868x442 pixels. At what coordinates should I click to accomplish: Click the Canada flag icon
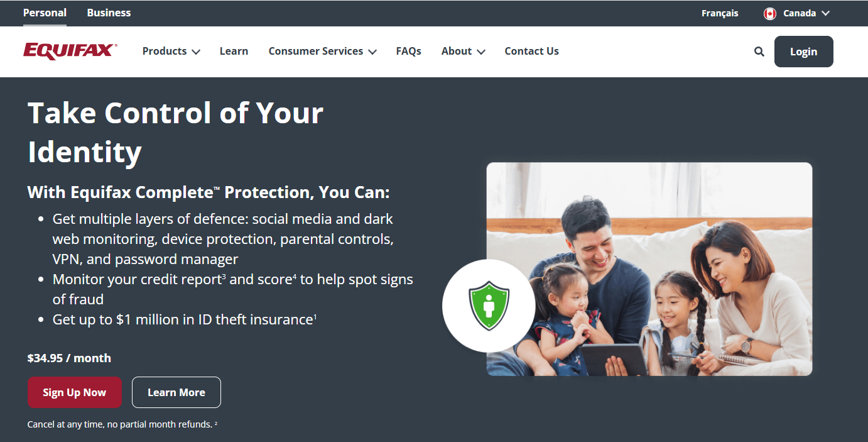770,13
